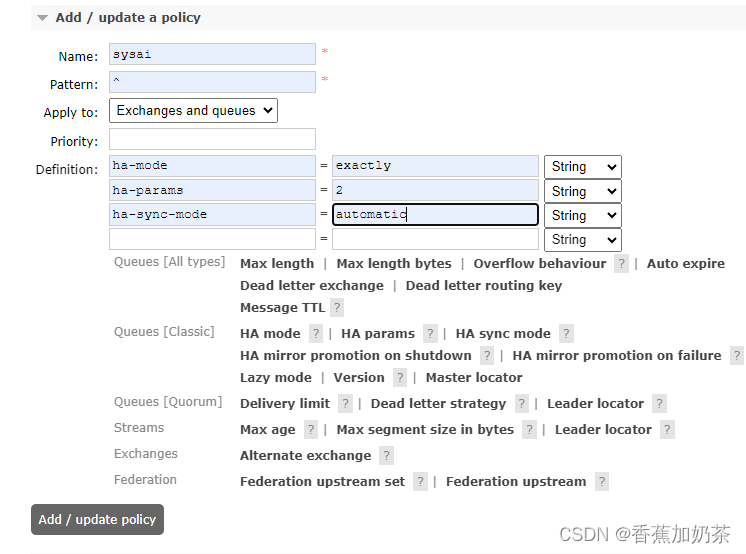746x554 pixels.
Task: Open help icon for Max age
Action: pyautogui.click(x=311, y=430)
